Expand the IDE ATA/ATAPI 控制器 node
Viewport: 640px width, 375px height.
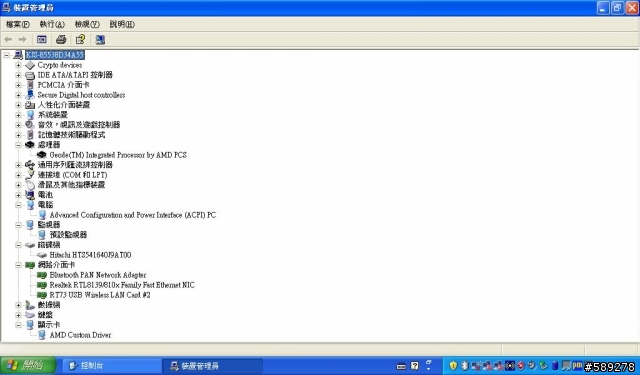point(18,75)
